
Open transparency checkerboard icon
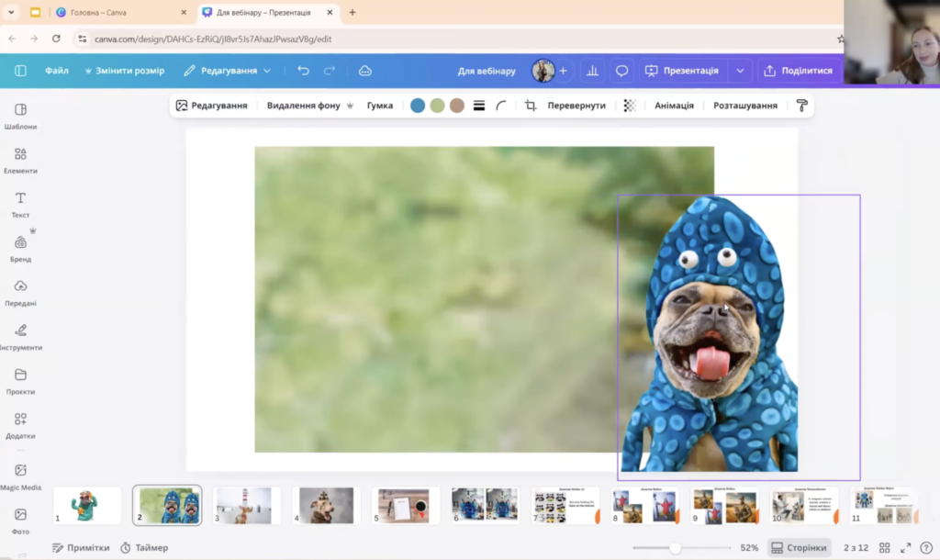(x=630, y=106)
